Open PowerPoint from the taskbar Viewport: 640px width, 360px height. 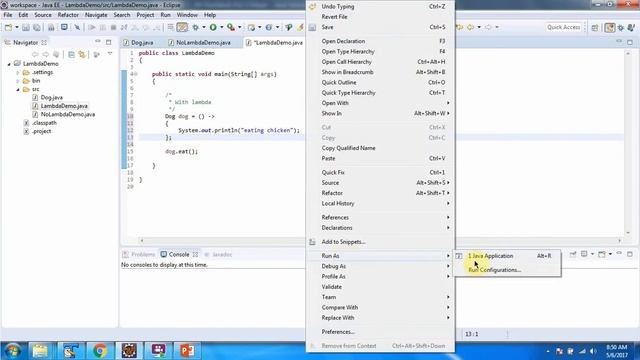click(x=187, y=351)
